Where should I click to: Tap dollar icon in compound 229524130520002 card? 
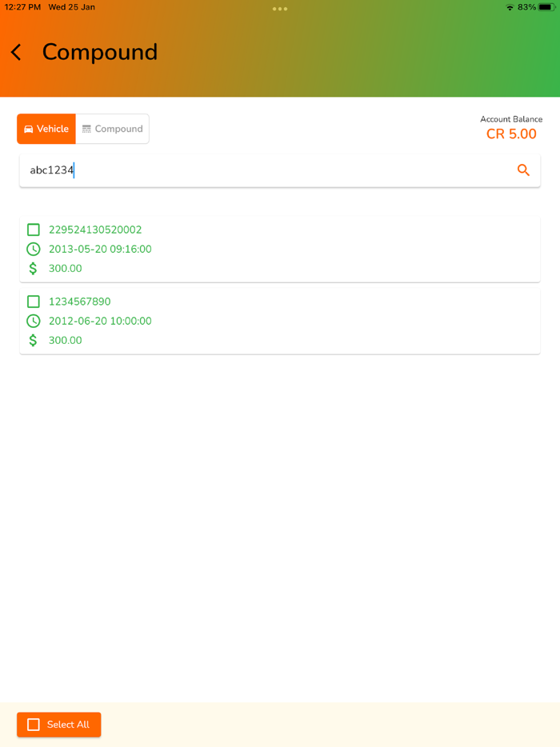point(33,269)
